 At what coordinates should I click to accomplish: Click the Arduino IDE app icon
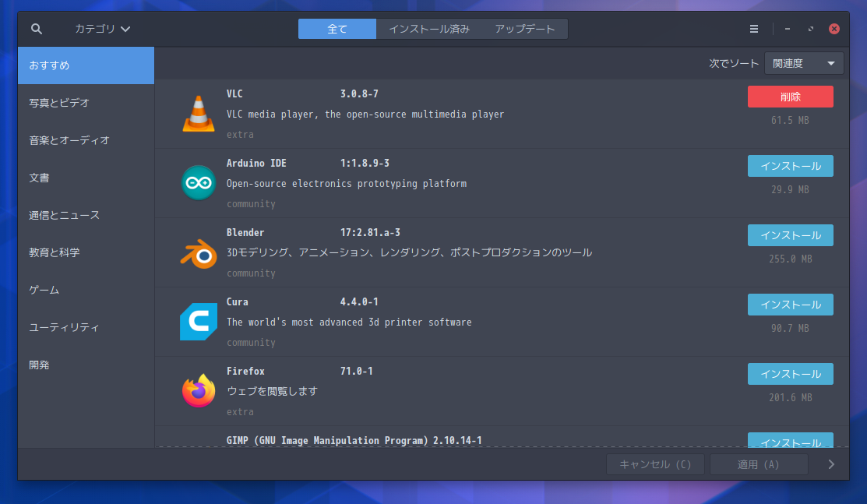(199, 182)
